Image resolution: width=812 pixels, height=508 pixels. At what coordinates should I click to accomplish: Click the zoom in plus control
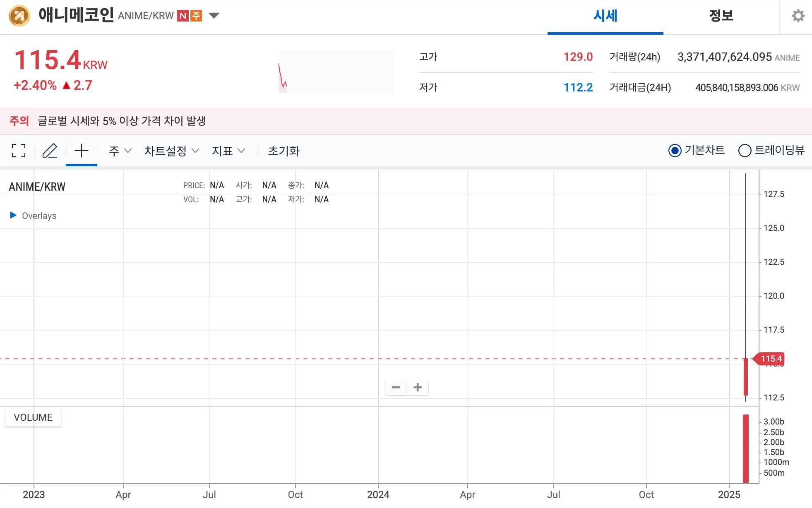click(417, 387)
